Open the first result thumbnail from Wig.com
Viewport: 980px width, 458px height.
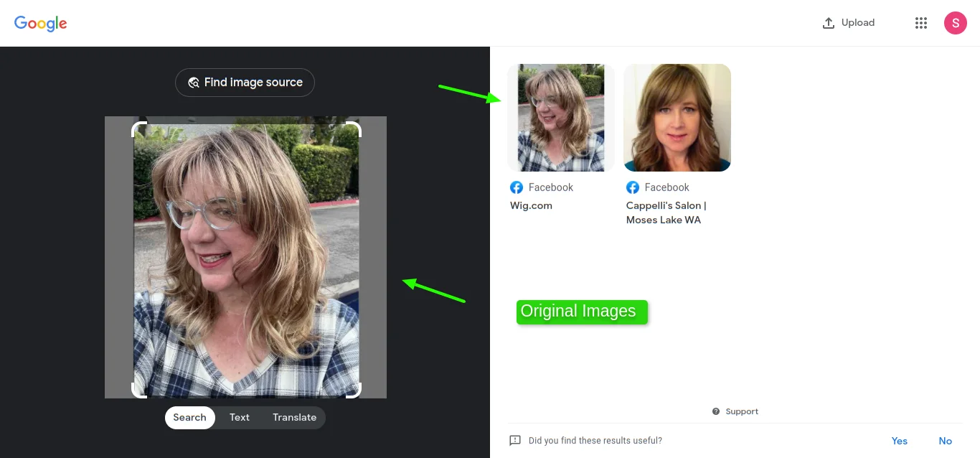click(561, 118)
